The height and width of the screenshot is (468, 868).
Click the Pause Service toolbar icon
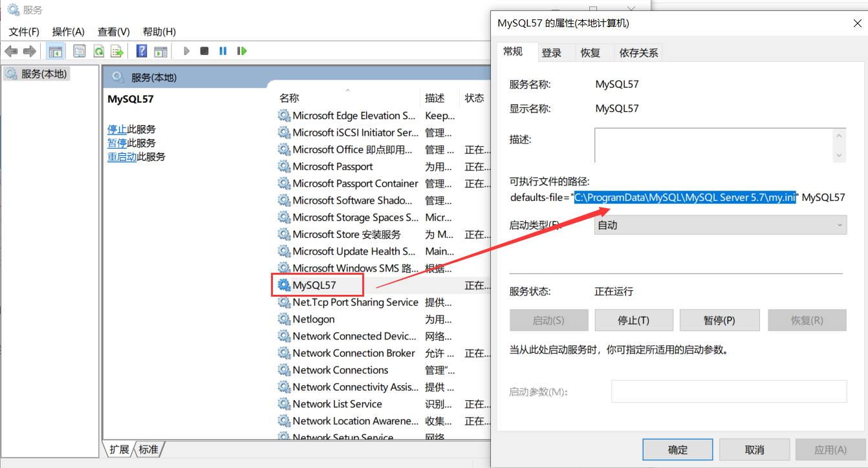[223, 51]
